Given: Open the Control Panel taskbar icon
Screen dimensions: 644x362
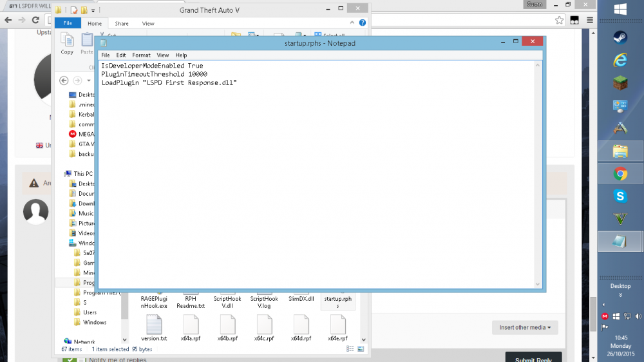Looking at the screenshot, I should 620,106.
